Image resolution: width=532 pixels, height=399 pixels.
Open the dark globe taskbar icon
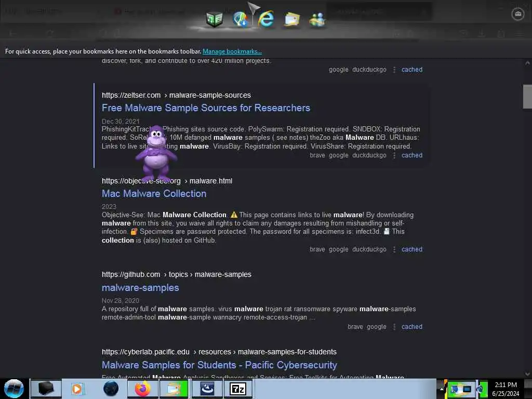point(111,389)
